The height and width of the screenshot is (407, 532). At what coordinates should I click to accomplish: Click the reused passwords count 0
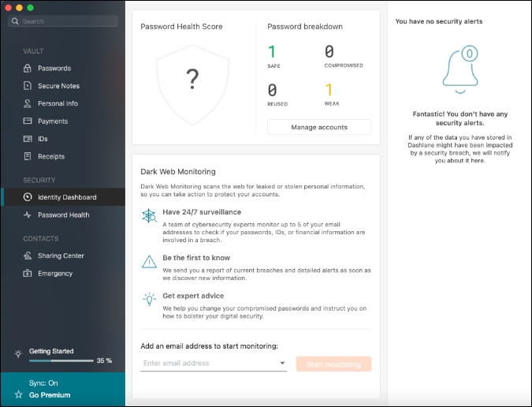tap(272, 90)
